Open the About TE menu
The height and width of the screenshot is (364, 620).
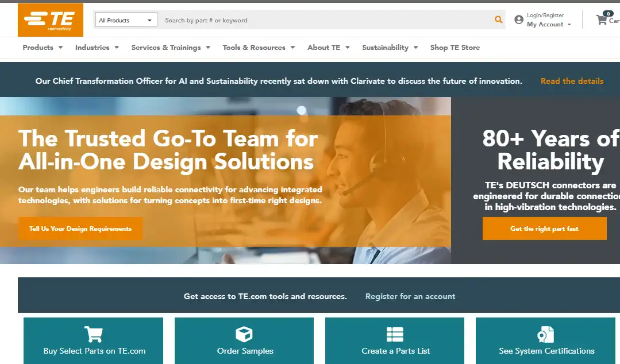tap(324, 48)
